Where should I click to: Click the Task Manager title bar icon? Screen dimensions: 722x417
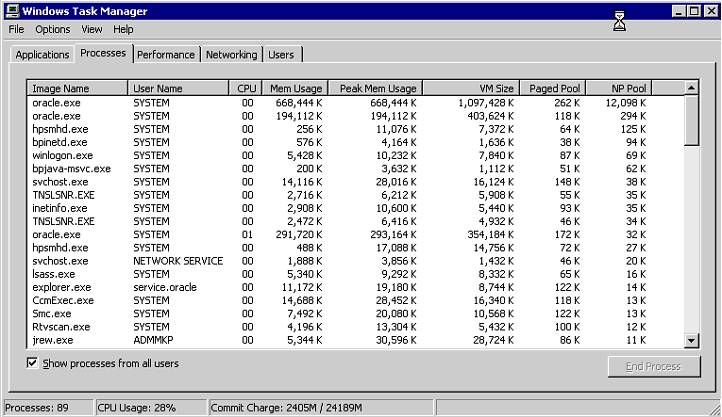(13, 11)
